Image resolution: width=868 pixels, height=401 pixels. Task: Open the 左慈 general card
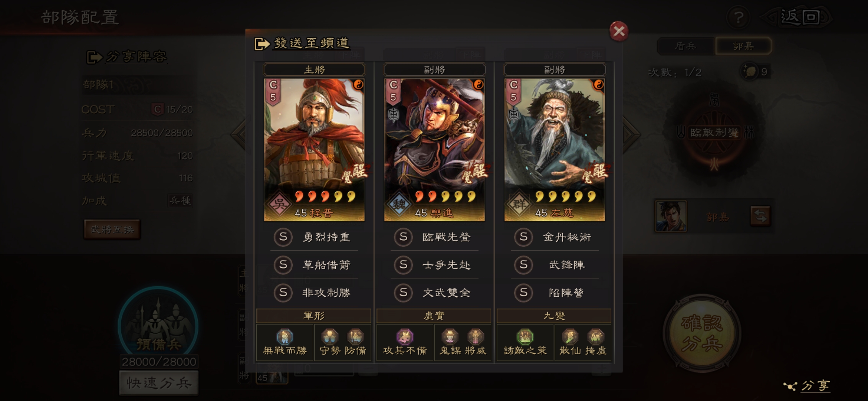pyautogui.click(x=555, y=150)
